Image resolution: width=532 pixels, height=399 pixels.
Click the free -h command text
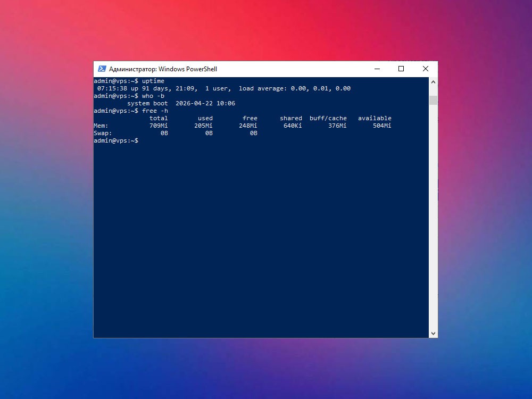pos(155,111)
